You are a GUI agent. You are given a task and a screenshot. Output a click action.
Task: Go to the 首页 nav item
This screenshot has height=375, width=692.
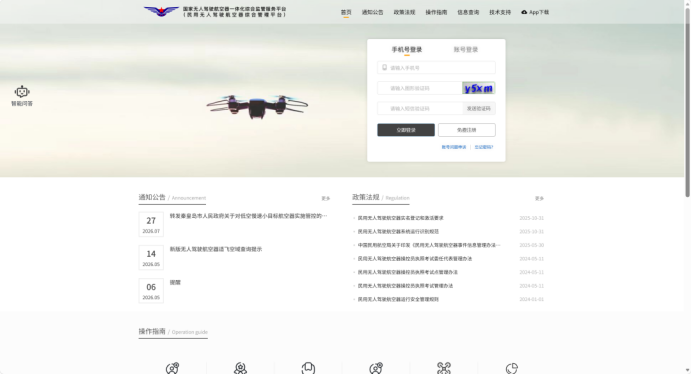[x=346, y=12]
